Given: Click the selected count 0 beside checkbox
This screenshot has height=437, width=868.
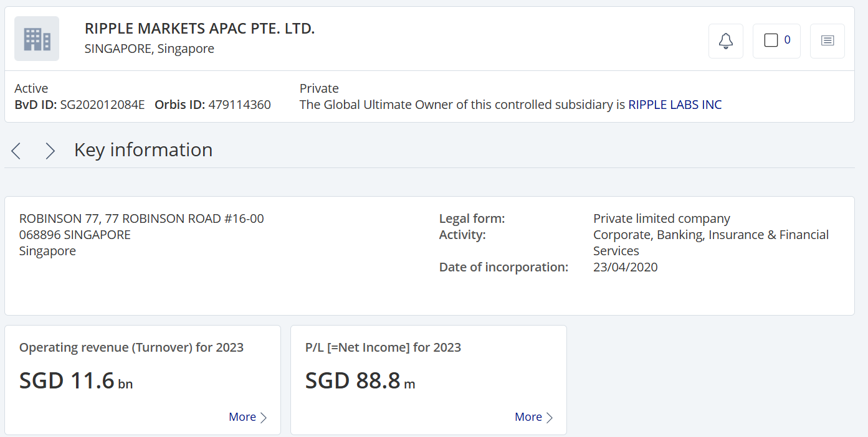Looking at the screenshot, I should (787, 40).
